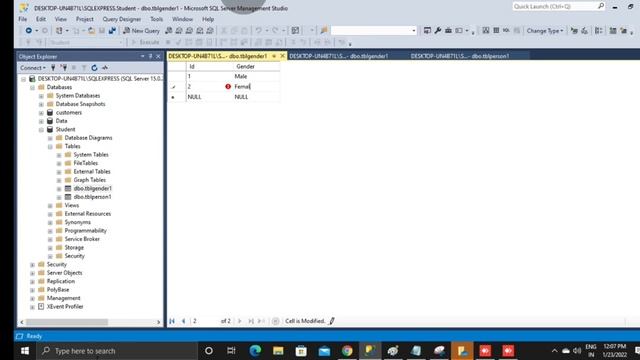Open the Windows Start menu

tap(25, 351)
